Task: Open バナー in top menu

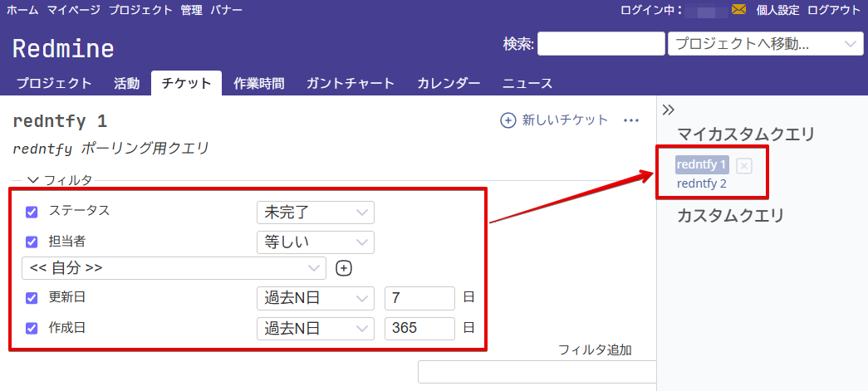Action: point(226,10)
